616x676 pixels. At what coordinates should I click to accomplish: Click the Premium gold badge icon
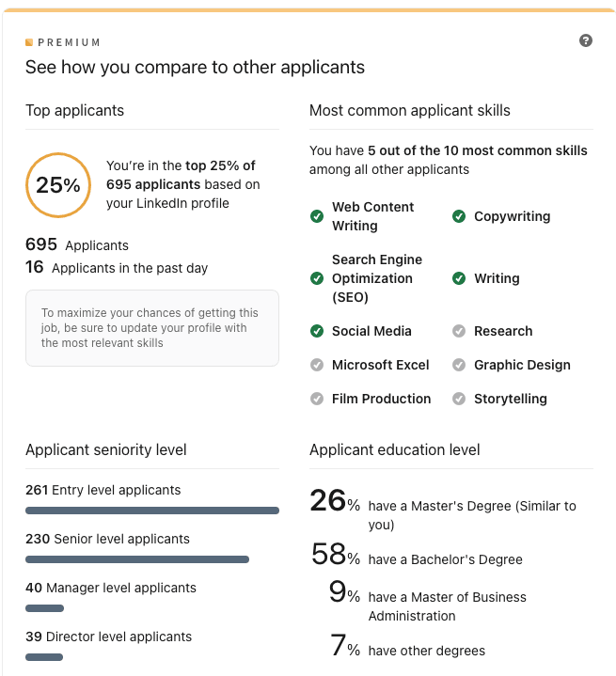pos(29,42)
